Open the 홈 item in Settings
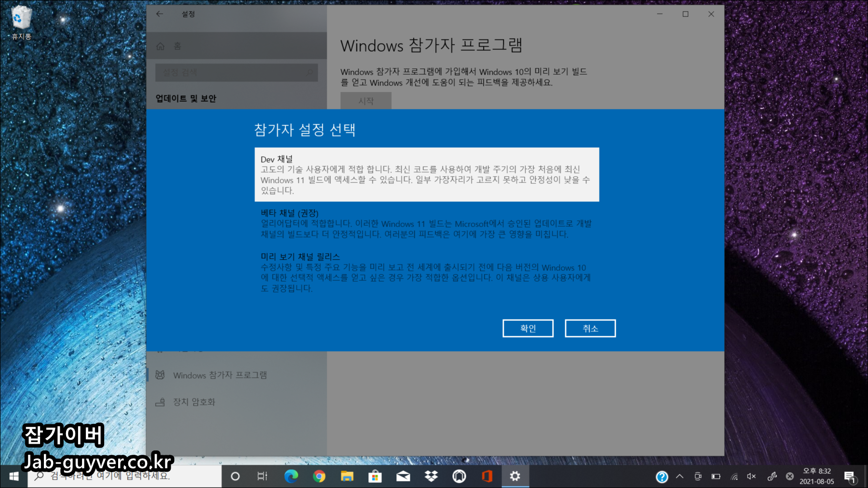The image size is (868, 488). [x=236, y=46]
